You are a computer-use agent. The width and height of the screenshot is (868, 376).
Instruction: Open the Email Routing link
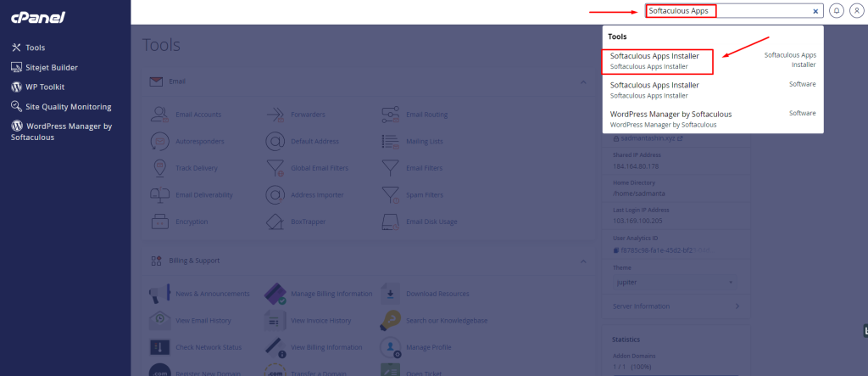point(427,115)
